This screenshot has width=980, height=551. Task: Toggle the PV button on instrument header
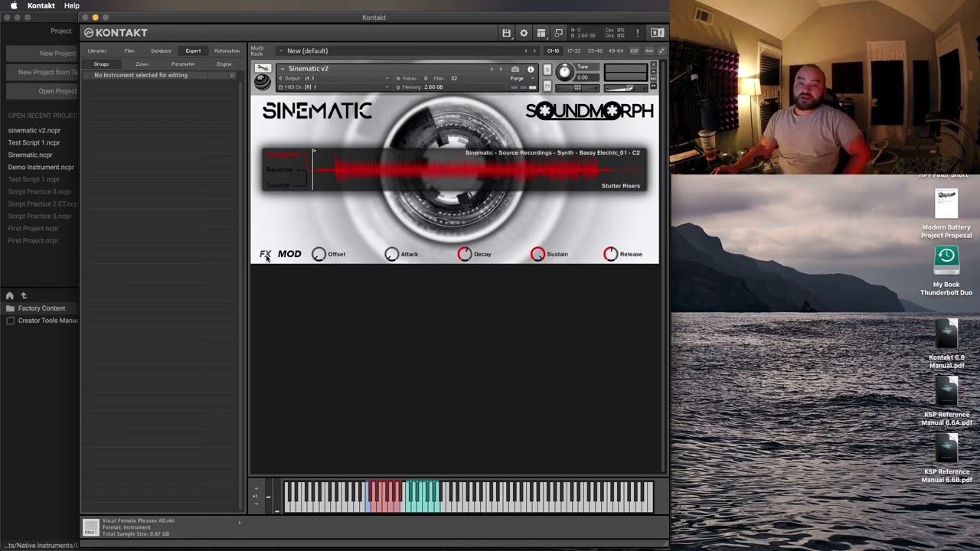653,86
